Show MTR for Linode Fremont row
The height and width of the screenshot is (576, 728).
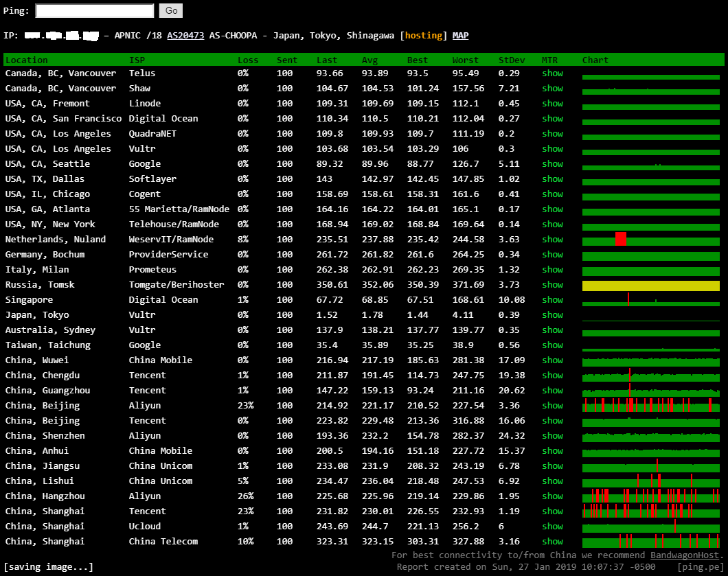point(552,104)
